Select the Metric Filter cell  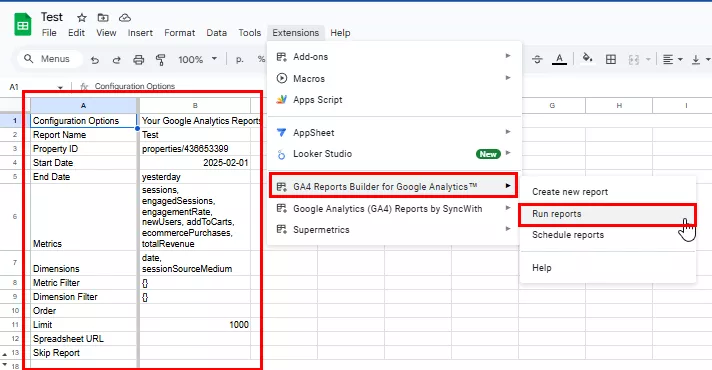(84, 283)
